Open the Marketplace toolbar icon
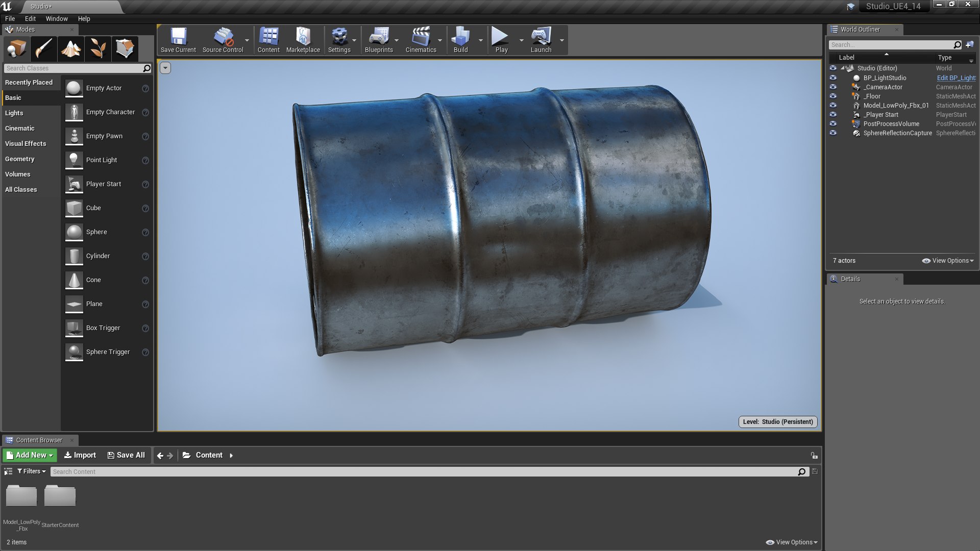 click(303, 40)
